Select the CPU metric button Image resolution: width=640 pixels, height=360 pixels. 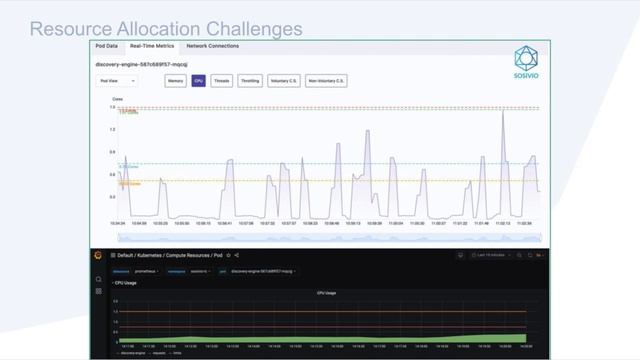[x=198, y=81]
